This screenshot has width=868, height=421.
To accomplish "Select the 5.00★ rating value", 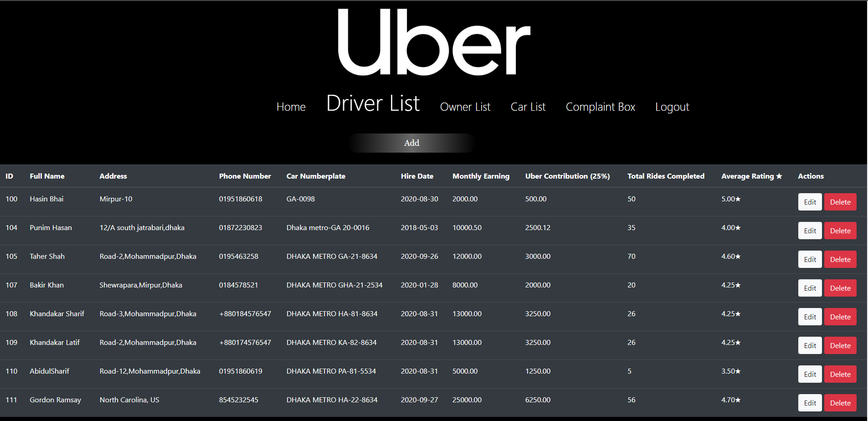I will pos(731,199).
